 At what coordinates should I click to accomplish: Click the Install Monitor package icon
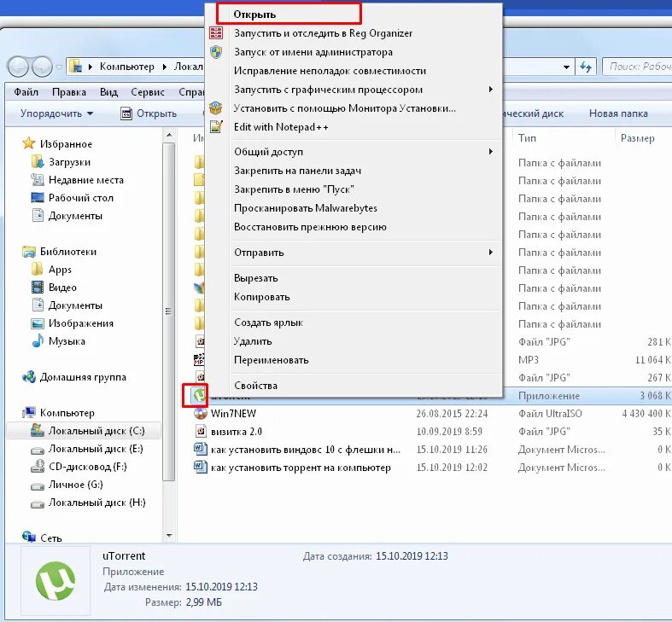tap(215, 108)
